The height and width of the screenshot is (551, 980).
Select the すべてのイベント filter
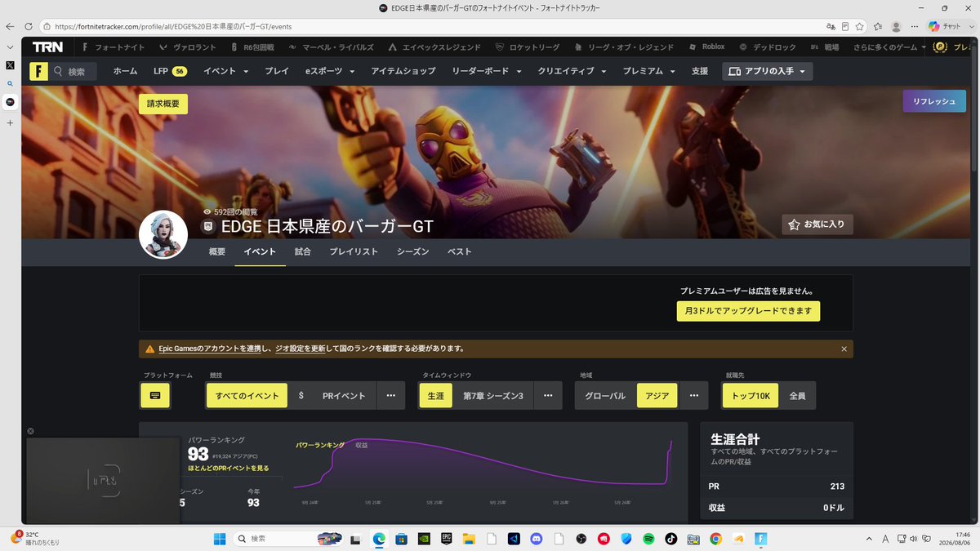point(247,396)
